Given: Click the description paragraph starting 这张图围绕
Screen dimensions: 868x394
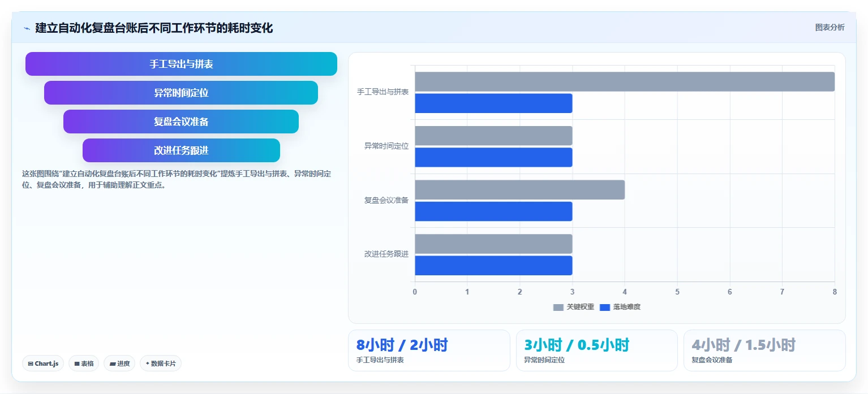Looking at the screenshot, I should coord(177,179).
